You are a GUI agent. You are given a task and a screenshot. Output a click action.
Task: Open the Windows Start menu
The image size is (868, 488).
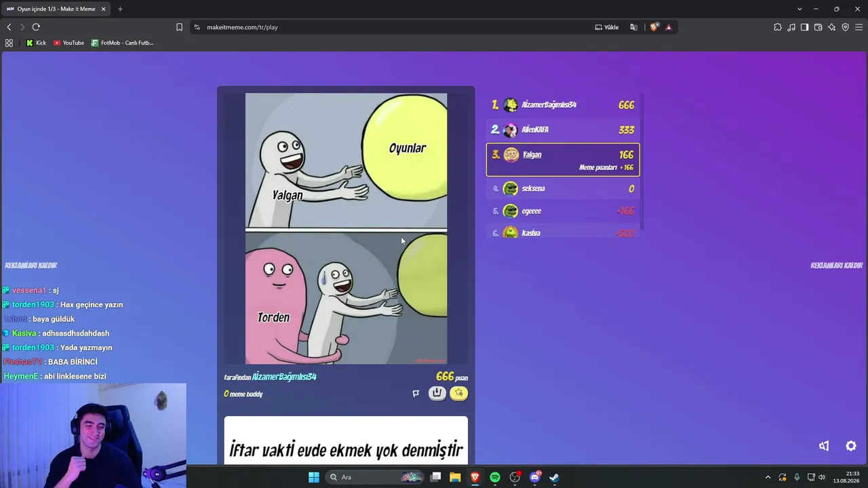pos(313,477)
